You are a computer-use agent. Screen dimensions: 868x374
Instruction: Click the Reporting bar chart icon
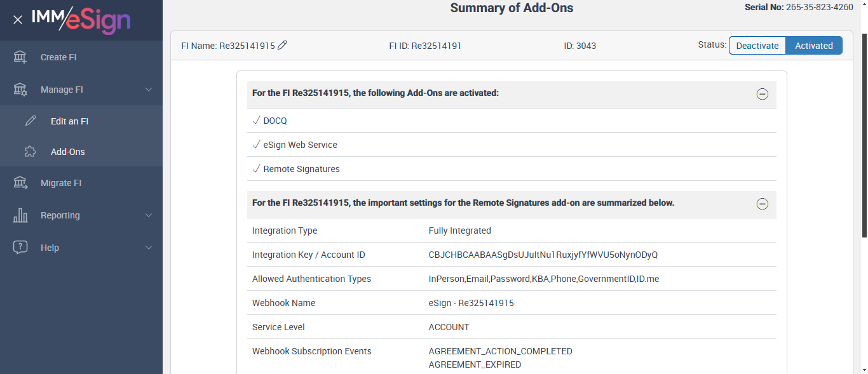pos(20,215)
